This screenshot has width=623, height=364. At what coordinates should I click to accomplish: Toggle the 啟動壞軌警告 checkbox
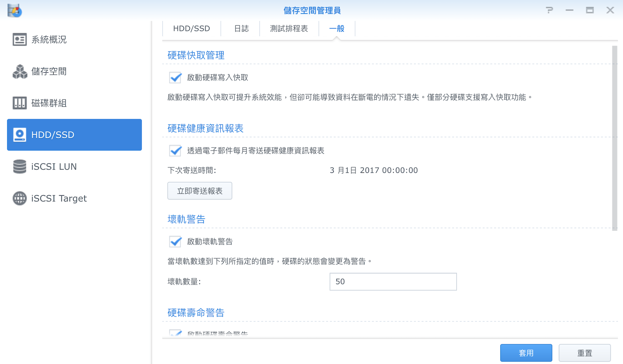click(175, 241)
